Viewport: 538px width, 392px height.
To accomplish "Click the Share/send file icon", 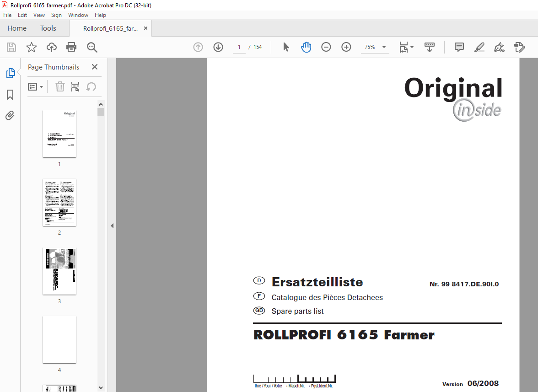I will tap(520, 47).
